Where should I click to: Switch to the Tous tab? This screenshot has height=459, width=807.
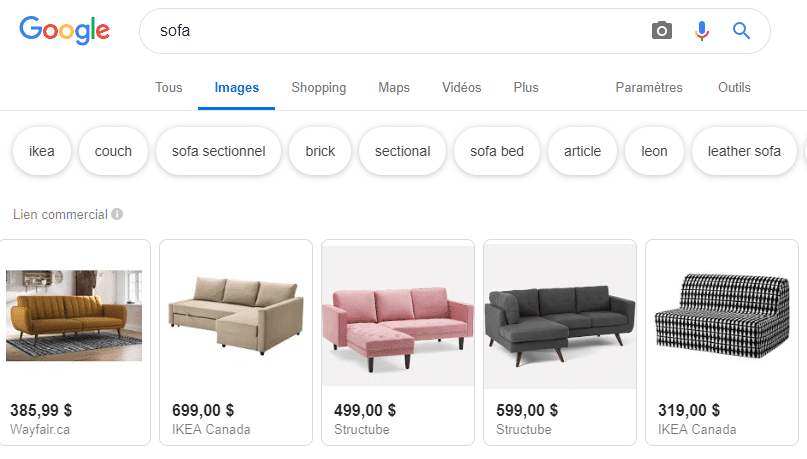click(x=169, y=88)
